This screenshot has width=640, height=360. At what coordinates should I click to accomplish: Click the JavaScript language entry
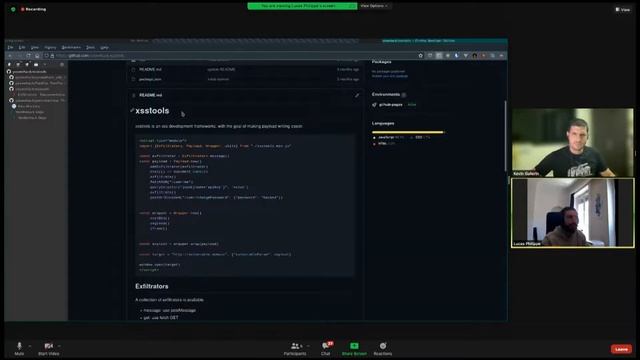point(388,138)
